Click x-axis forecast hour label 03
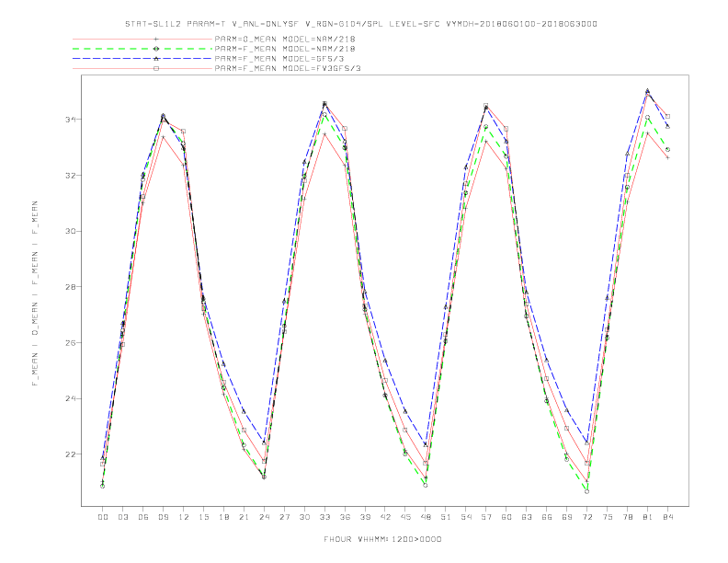Screen dimensions: 728x563 click(122, 517)
